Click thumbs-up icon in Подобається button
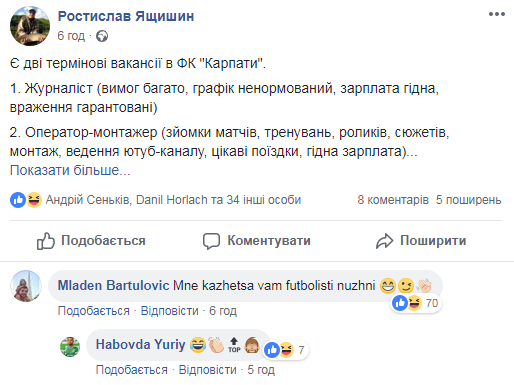Viewport: 514px width, 385px height. pos(45,241)
